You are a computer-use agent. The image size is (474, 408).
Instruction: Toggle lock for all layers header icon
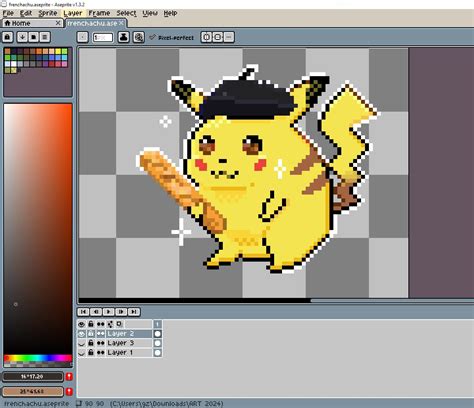[91, 324]
